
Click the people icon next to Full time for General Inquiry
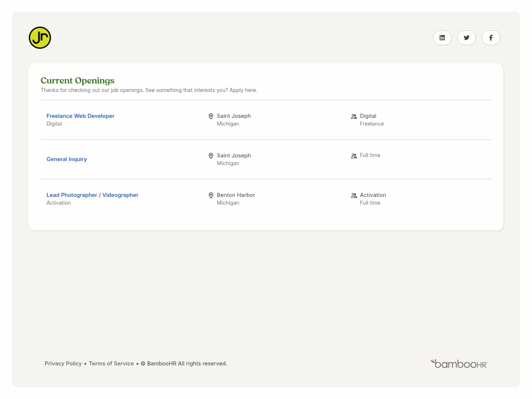[354, 156]
